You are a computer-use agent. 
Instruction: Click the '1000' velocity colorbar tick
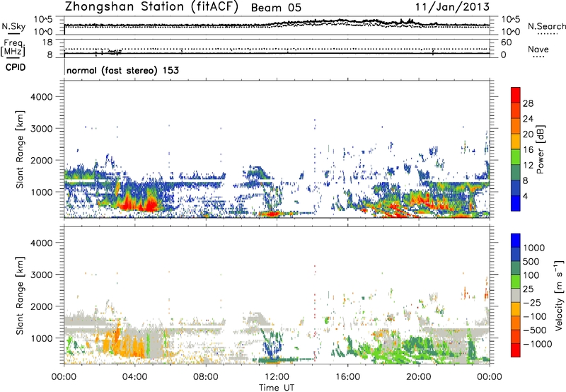533,248
